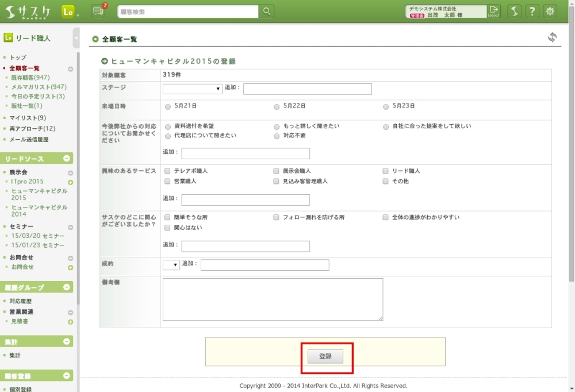Check the フォロー漏れを防げる所 checkbox
The width and height of the screenshot is (575, 392).
tap(277, 218)
